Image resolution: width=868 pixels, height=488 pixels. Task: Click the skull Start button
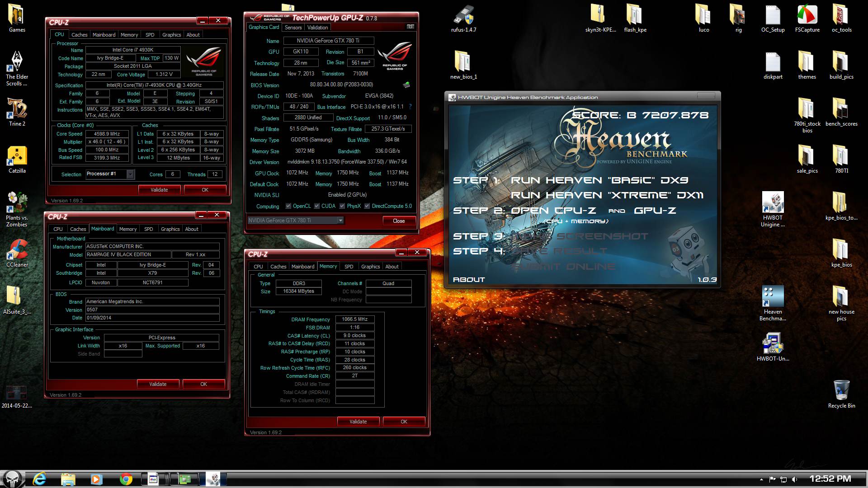[12, 479]
